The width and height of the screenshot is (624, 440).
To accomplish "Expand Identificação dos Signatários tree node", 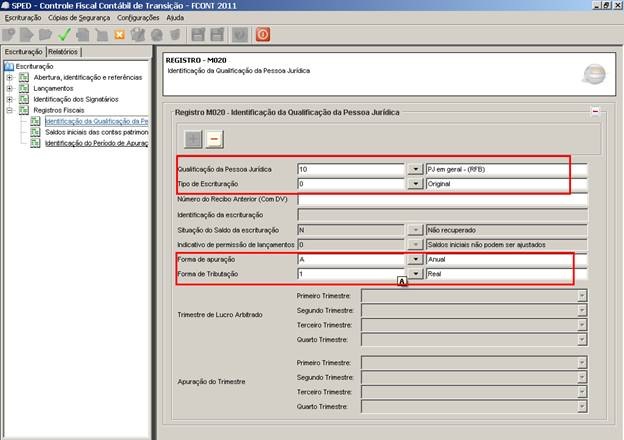I will (x=10, y=99).
